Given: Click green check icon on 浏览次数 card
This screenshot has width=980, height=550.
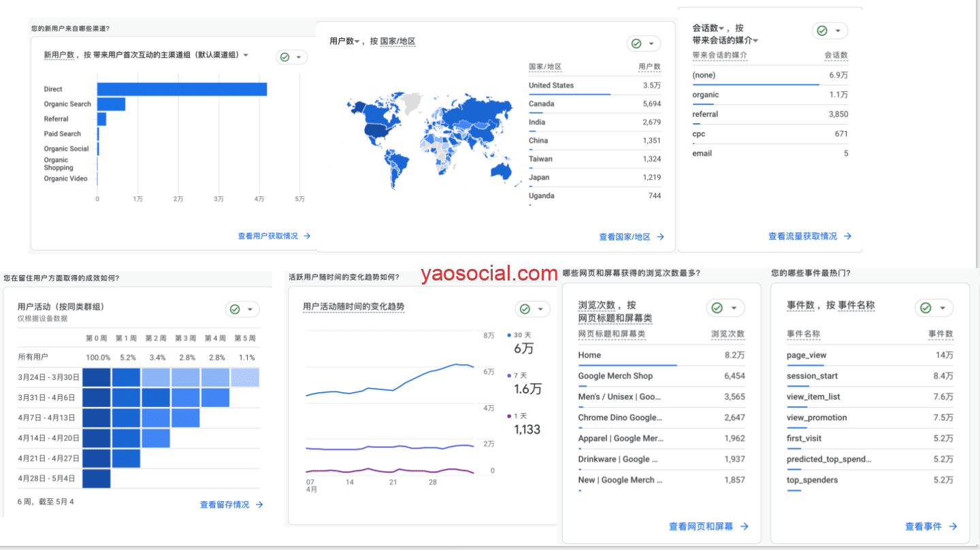Looking at the screenshot, I should pos(717,308).
